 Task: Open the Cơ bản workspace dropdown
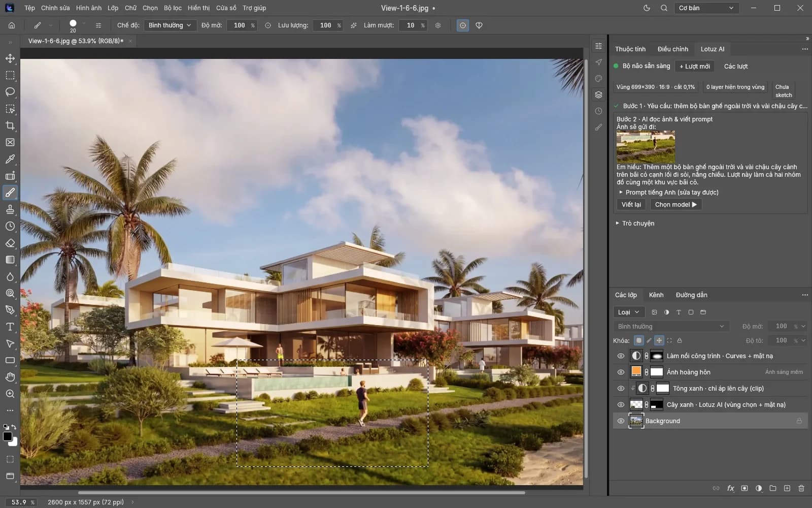coord(706,8)
